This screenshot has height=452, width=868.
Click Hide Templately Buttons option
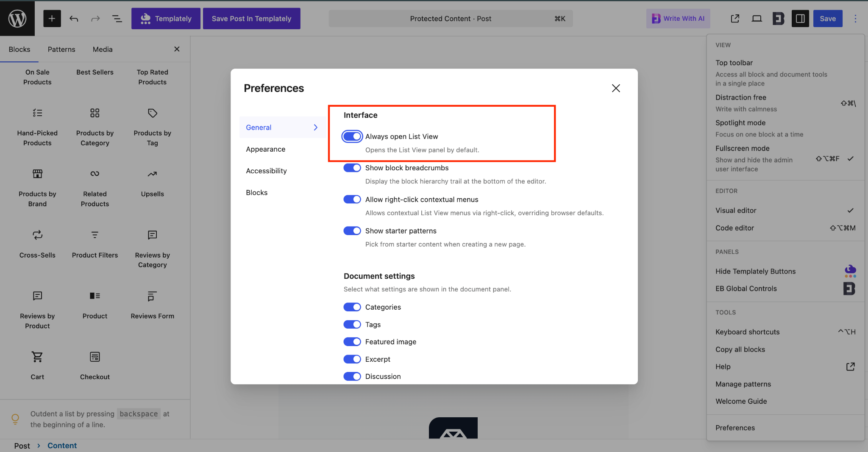785,271
